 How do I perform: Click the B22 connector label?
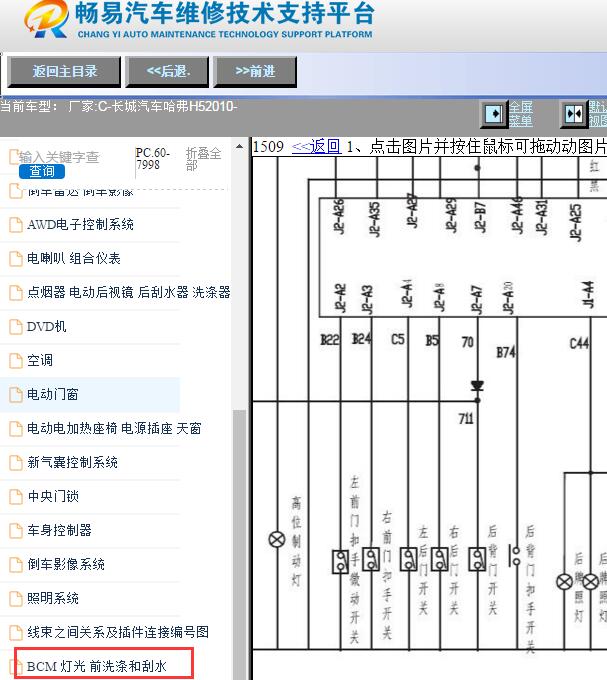click(330, 340)
